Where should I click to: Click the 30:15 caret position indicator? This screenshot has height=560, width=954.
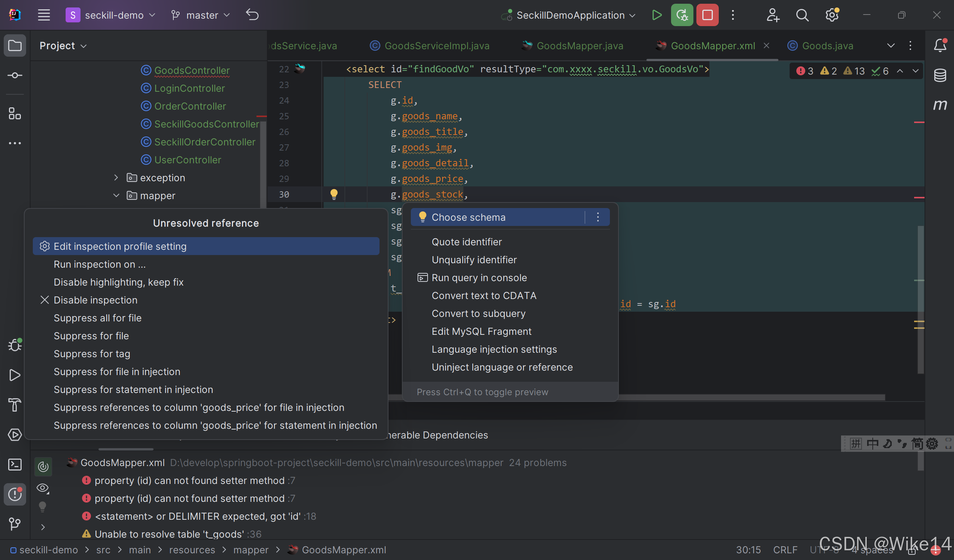pyautogui.click(x=748, y=550)
